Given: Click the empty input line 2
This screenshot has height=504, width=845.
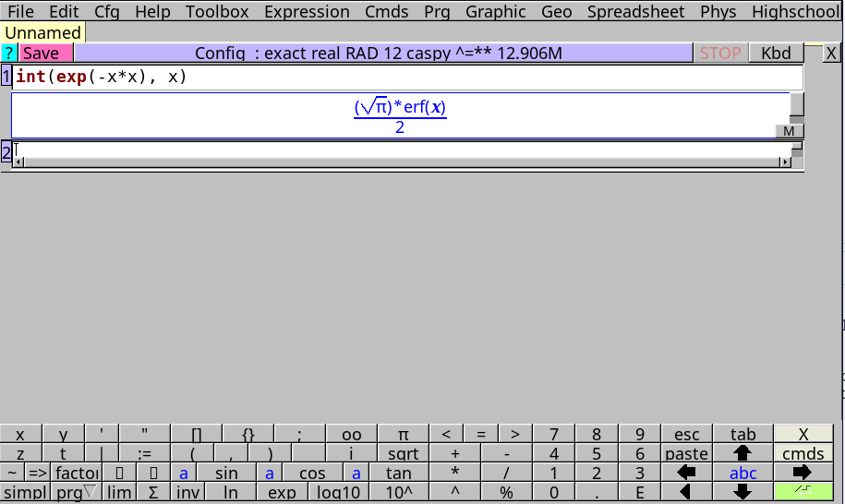Looking at the screenshot, I should [402, 150].
